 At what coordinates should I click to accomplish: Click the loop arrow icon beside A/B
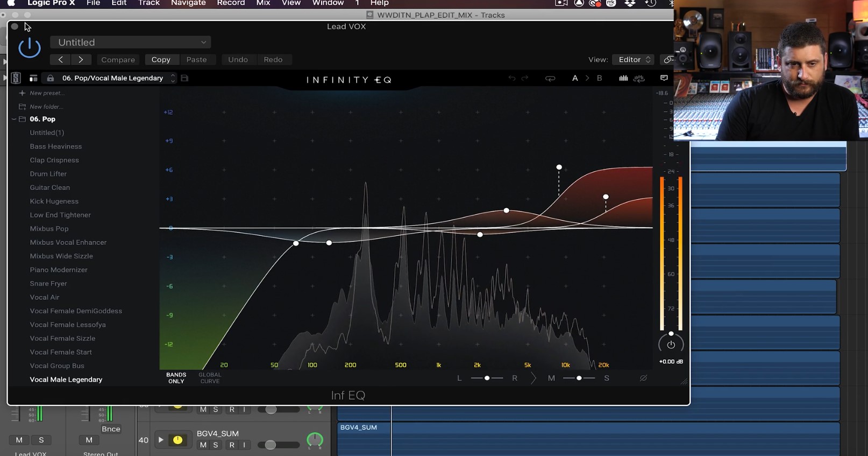coord(550,78)
